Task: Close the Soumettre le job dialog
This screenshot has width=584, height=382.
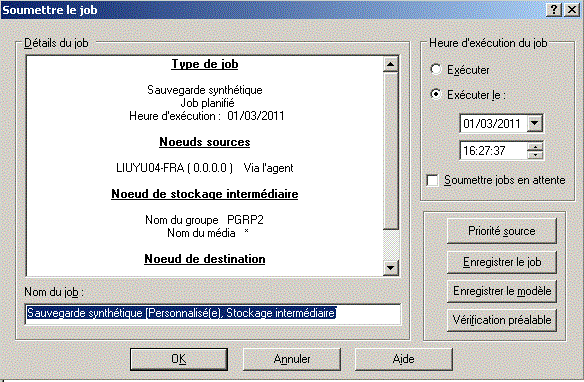Action: tap(572, 9)
